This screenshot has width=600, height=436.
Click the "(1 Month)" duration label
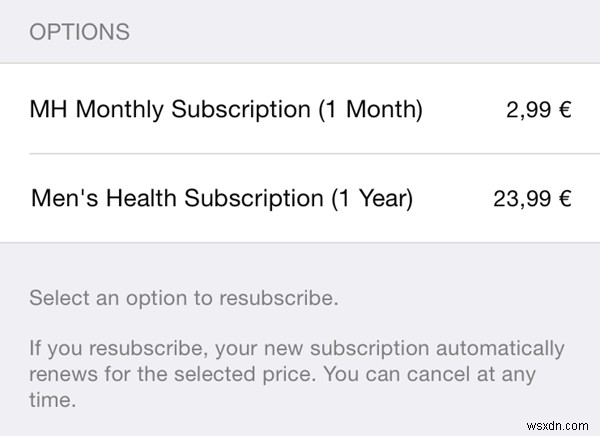click(x=370, y=109)
